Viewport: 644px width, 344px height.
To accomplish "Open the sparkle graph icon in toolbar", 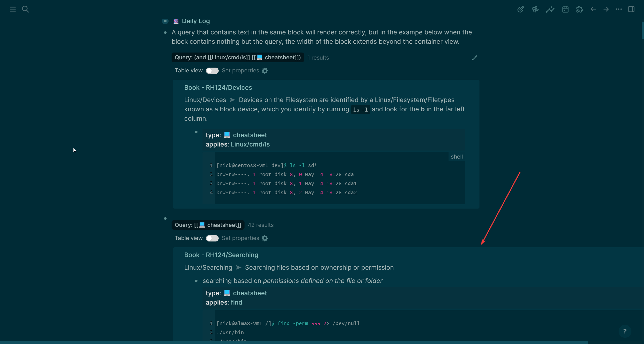I will (550, 9).
